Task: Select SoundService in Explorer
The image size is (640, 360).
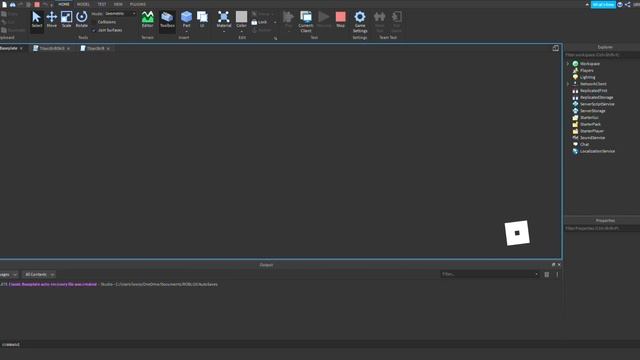Action: pos(592,138)
